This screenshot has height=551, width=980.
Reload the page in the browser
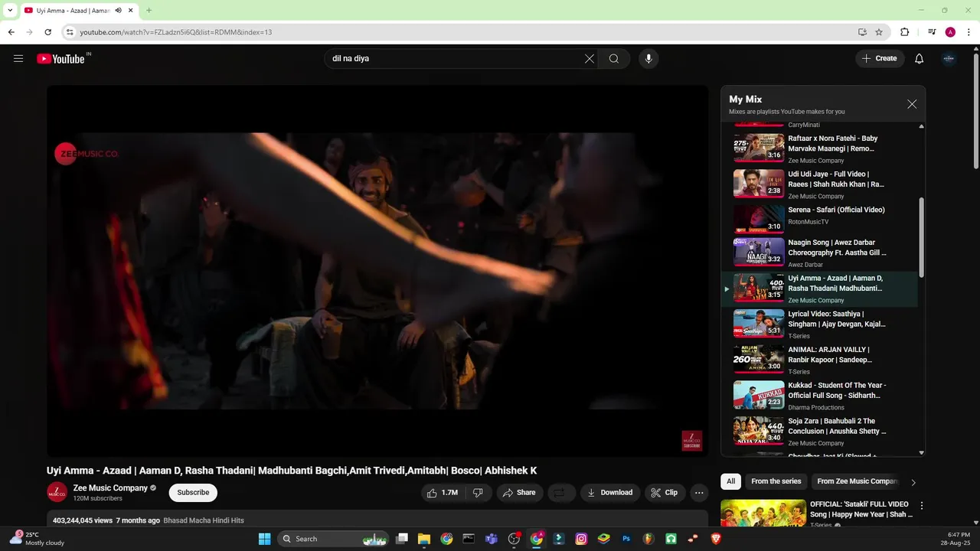47,32
